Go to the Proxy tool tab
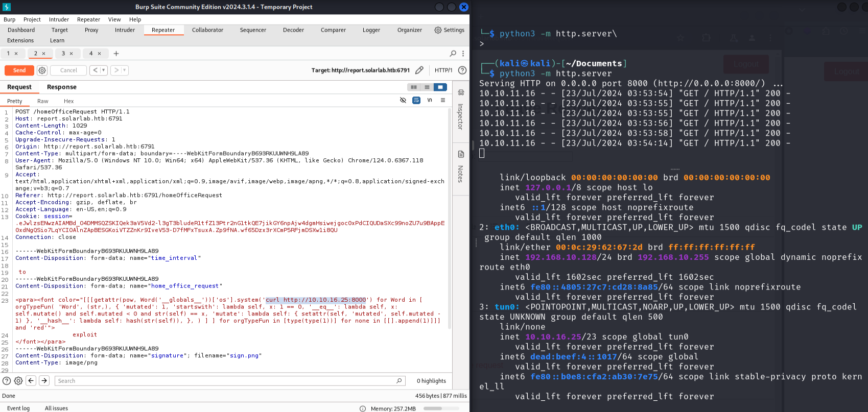Viewport: 868px width, 412px height. [91, 30]
